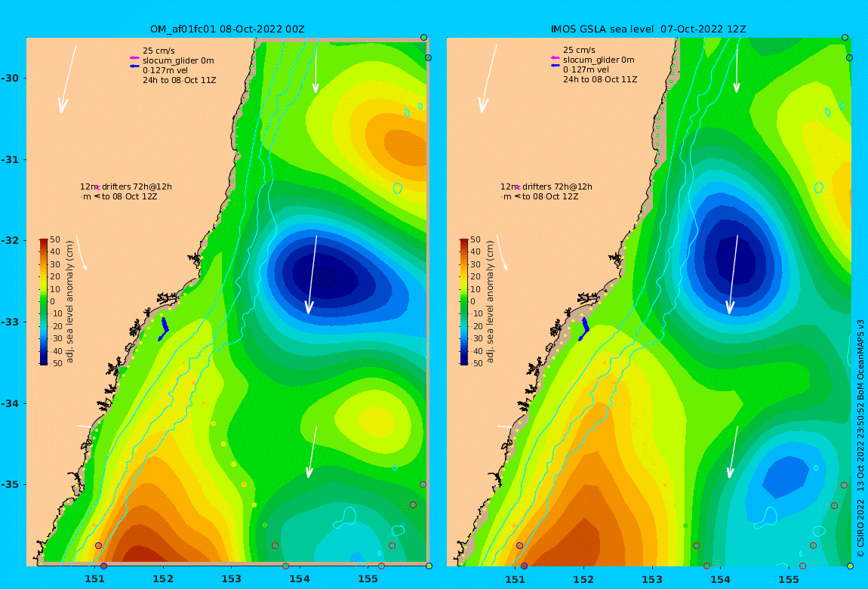Click 'slocum_glider 0m' legend text in right map

pyautogui.click(x=599, y=60)
